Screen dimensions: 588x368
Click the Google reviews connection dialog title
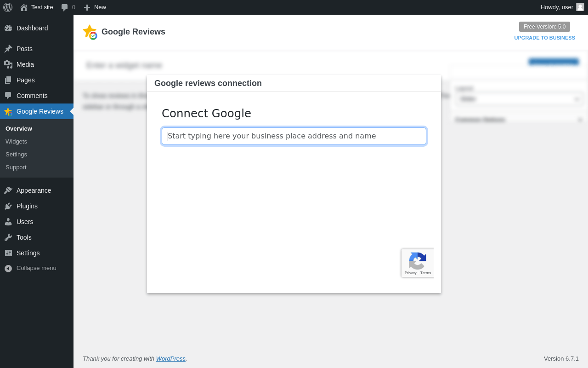(x=208, y=83)
